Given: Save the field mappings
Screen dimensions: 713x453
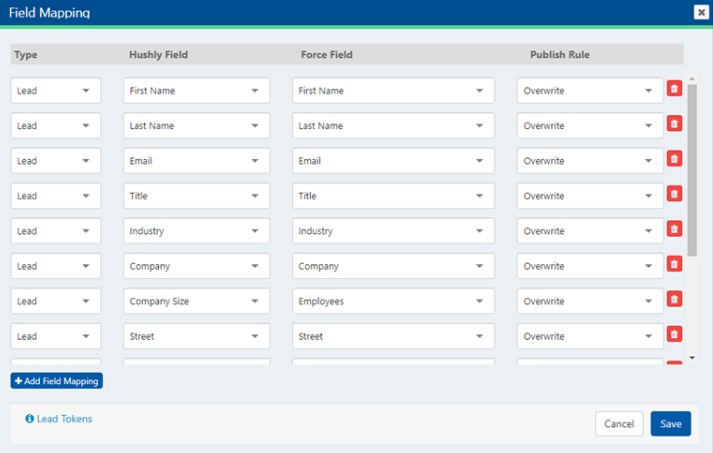Looking at the screenshot, I should point(671,423).
